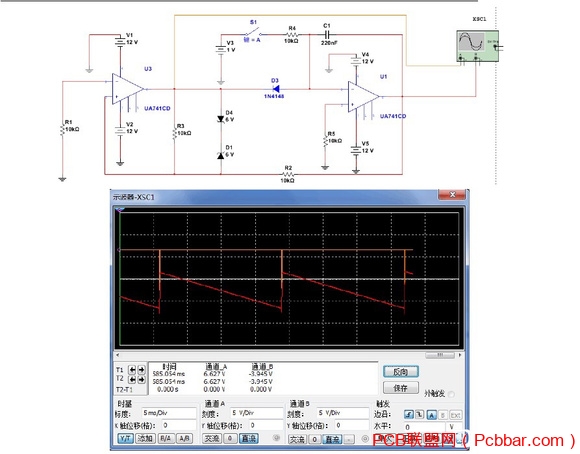The image size is (580, 454).
Task: Move cursor T2 right with the arrow
Action: point(141,379)
